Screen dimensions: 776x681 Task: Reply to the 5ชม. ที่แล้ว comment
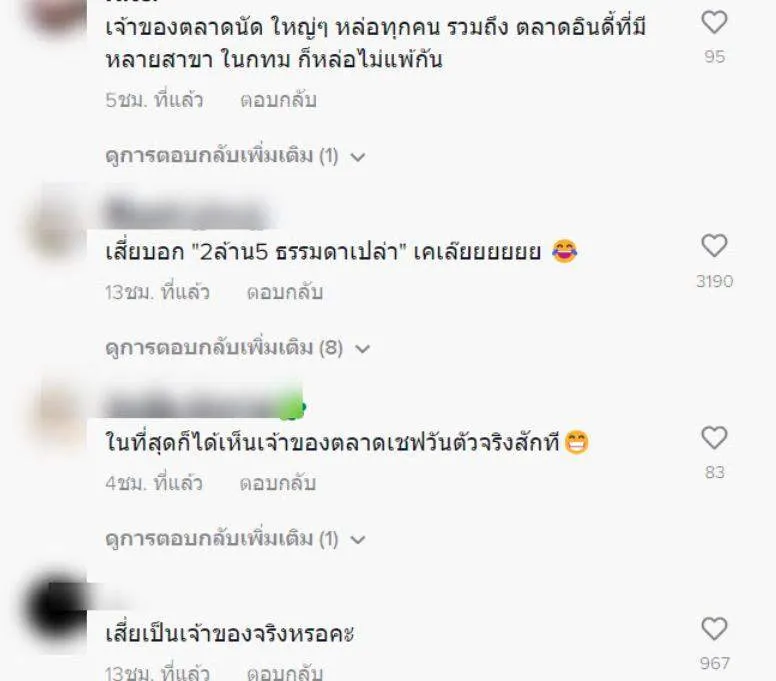coord(278,100)
